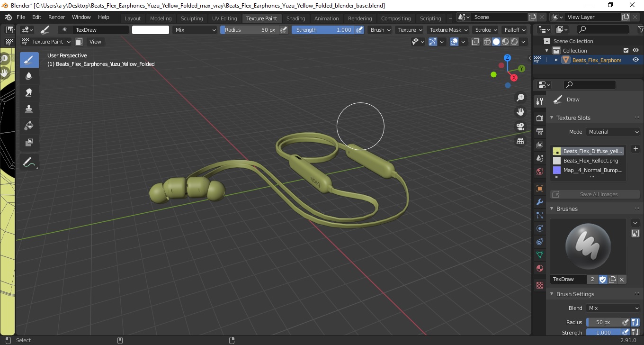Open the Object Data properties tab
The height and width of the screenshot is (345, 644).
coord(539,255)
